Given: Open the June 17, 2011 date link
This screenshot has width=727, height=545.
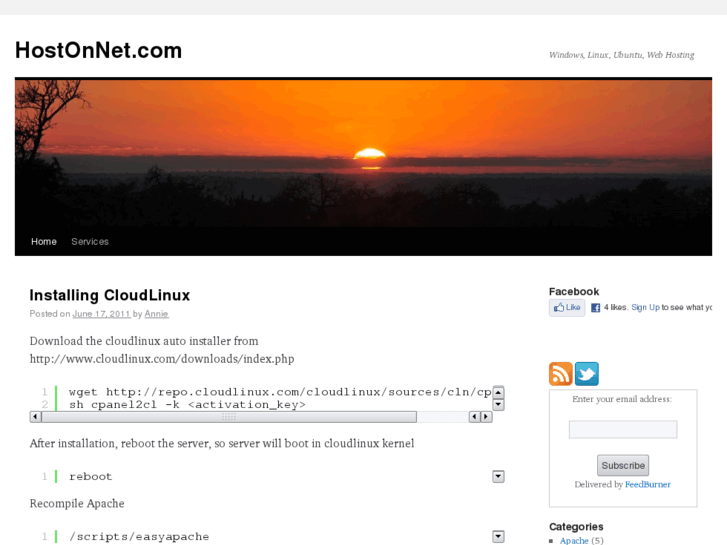Looking at the screenshot, I should 101,314.
